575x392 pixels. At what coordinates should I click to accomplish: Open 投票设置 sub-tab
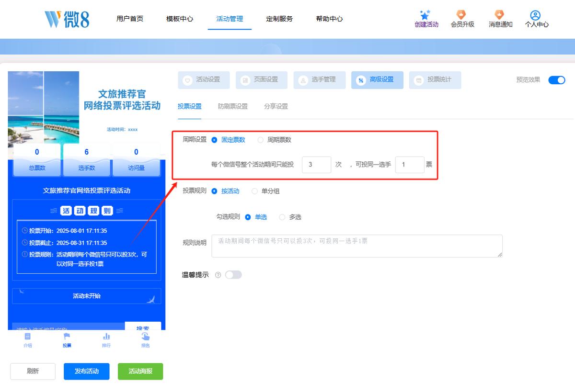coord(190,106)
